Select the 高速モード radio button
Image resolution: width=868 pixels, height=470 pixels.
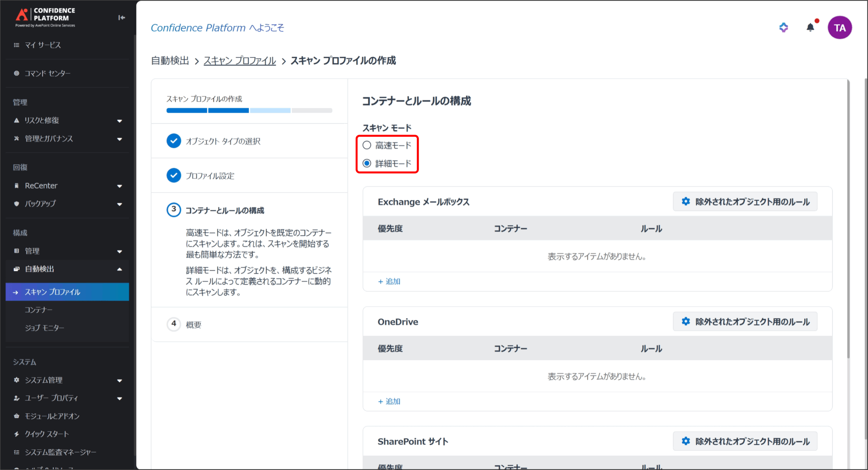[x=367, y=145]
